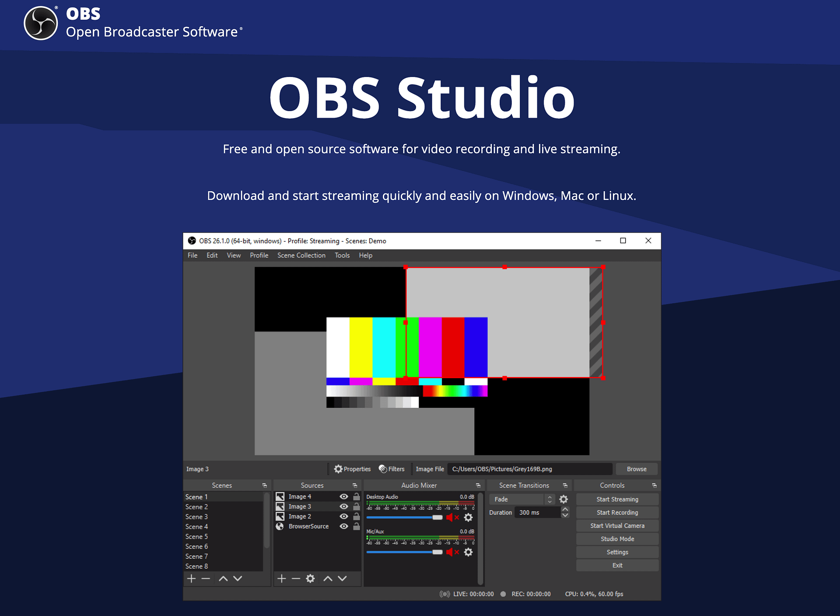Enable Studio Mode

[x=617, y=539]
